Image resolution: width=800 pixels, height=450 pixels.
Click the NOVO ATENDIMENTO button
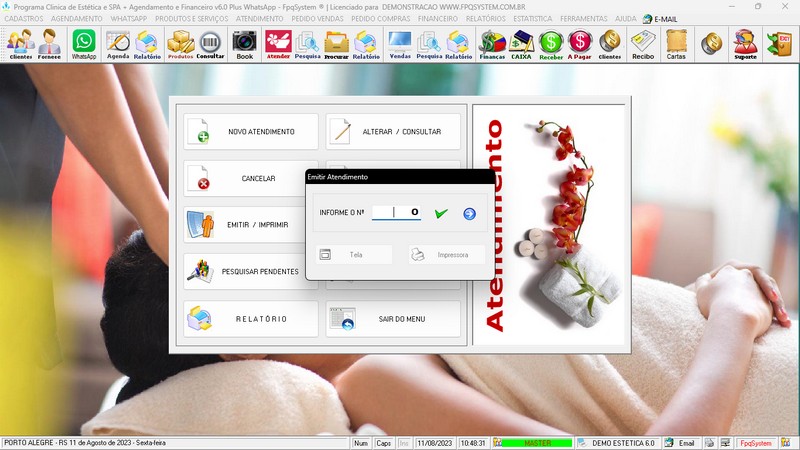click(251, 132)
